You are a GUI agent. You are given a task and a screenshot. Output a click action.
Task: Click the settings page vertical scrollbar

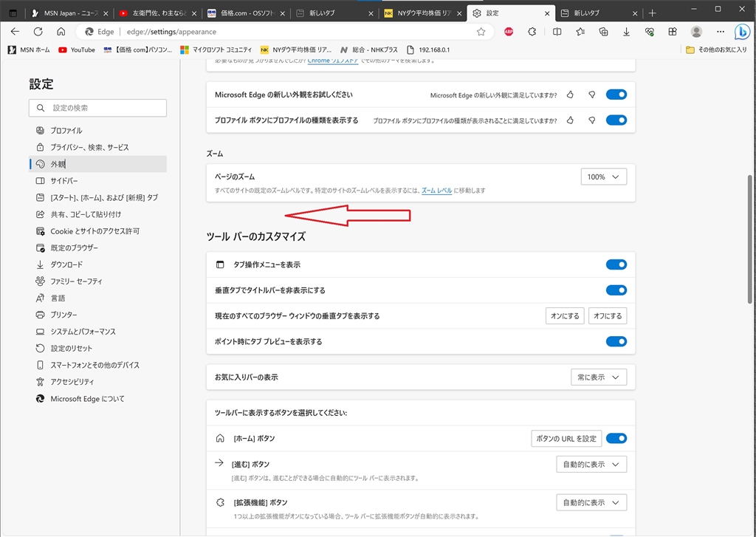750,239
